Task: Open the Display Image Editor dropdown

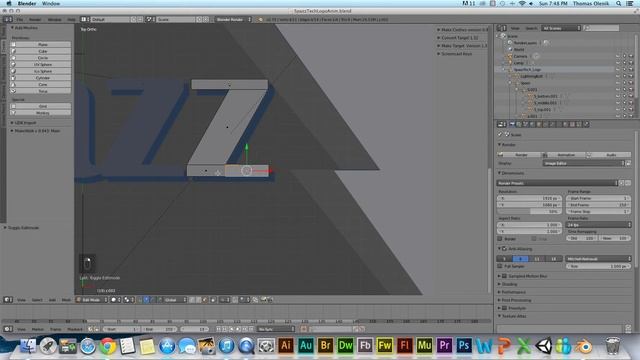Action: pyautogui.click(x=583, y=163)
